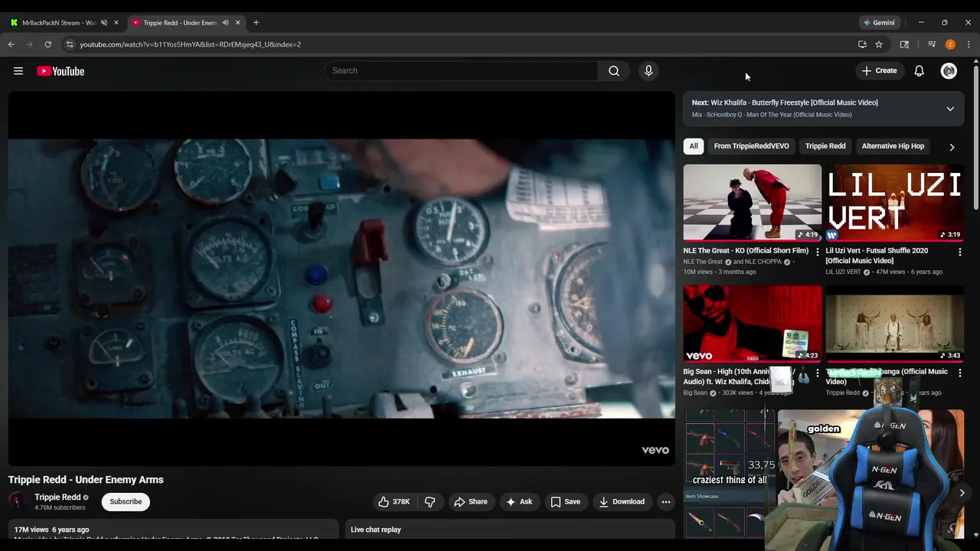Save the video to a playlist
Screen dimensions: 980x551
coord(565,502)
